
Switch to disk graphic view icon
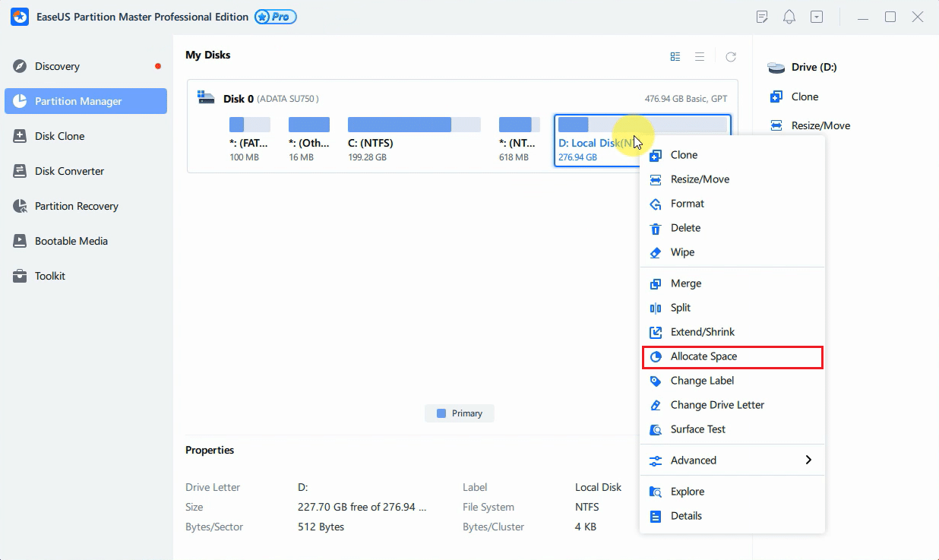point(675,56)
